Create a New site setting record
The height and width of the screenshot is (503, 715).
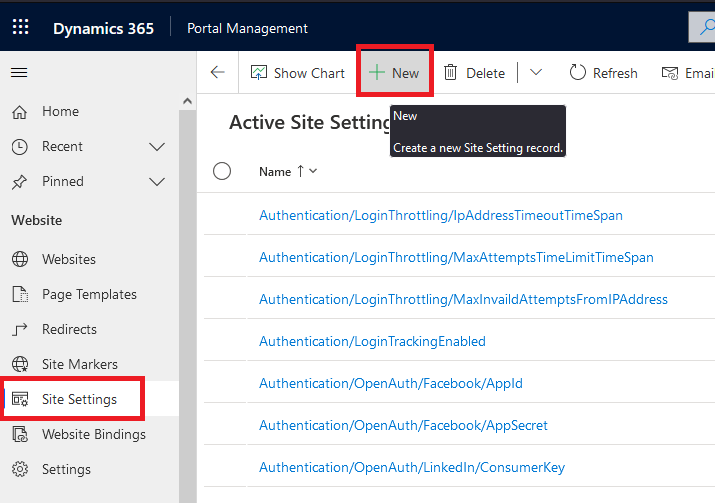[x=394, y=73]
